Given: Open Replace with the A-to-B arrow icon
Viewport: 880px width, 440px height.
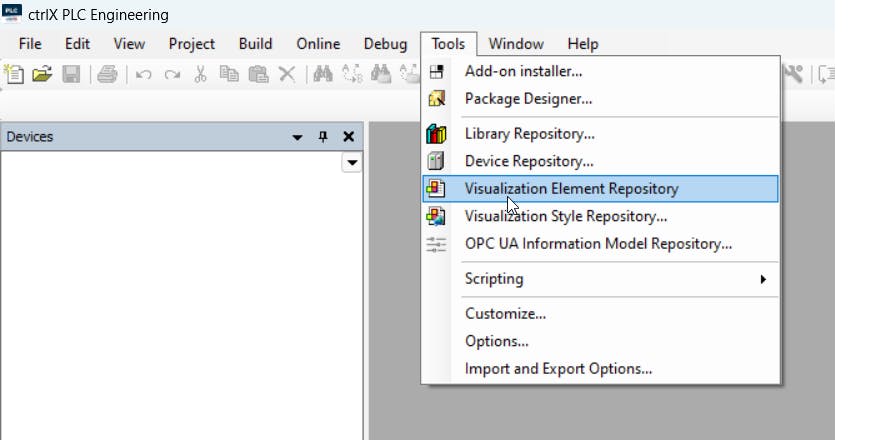Looking at the screenshot, I should (x=352, y=74).
